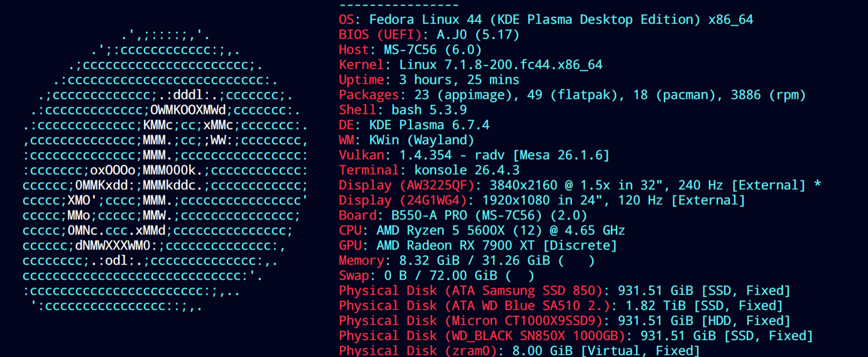Click the Physical Disk WD_BLACK SN850X line

pos(576,336)
